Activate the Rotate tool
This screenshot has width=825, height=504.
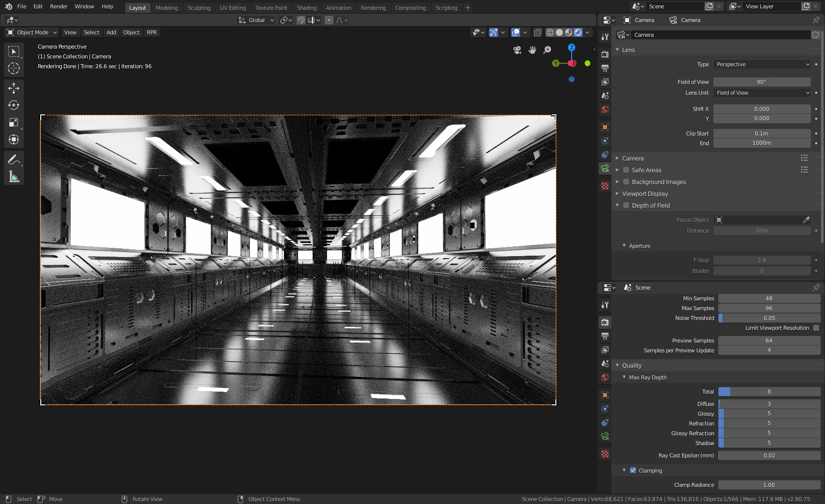pyautogui.click(x=14, y=106)
